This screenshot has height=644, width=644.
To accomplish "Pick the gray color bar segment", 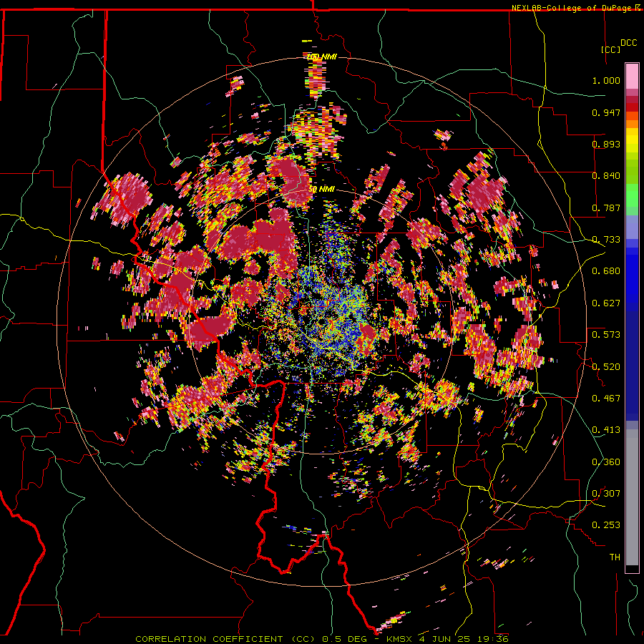I will click(632, 497).
